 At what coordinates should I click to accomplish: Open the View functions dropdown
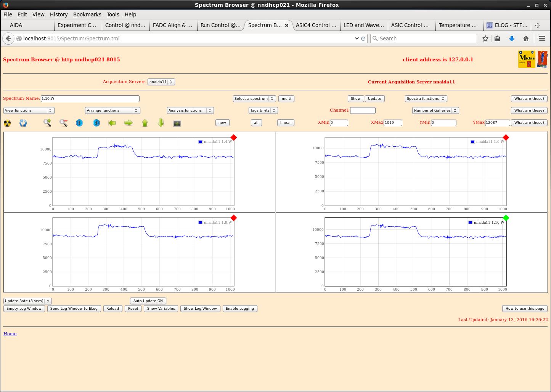29,110
